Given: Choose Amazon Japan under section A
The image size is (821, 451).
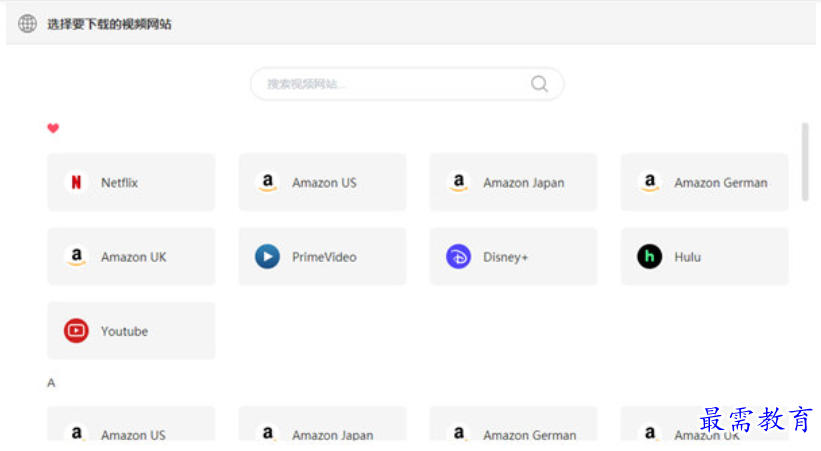Looking at the screenshot, I should pyautogui.click(x=322, y=428).
